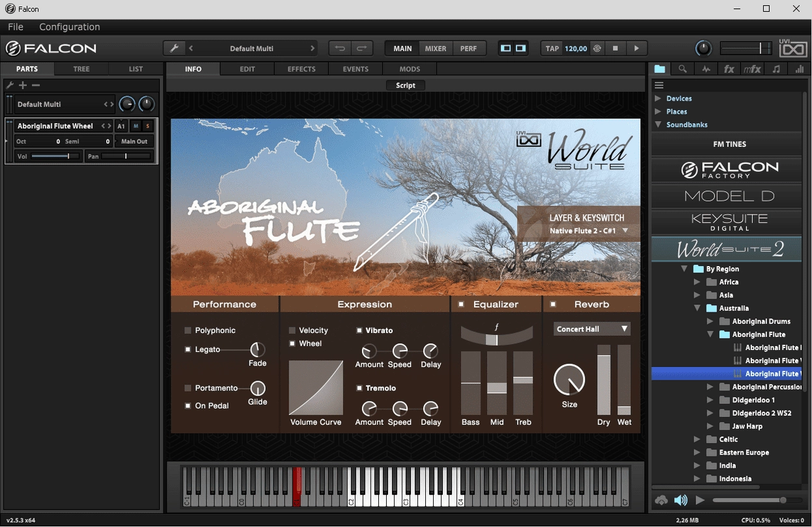
Task: Open the File menu
Action: (16, 27)
